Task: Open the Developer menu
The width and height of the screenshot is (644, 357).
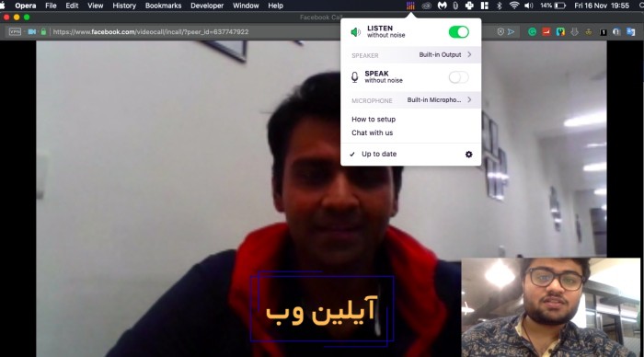Action: point(207,6)
